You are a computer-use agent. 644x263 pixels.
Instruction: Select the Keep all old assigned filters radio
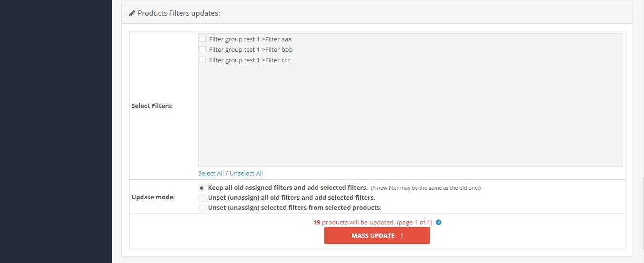pos(202,188)
